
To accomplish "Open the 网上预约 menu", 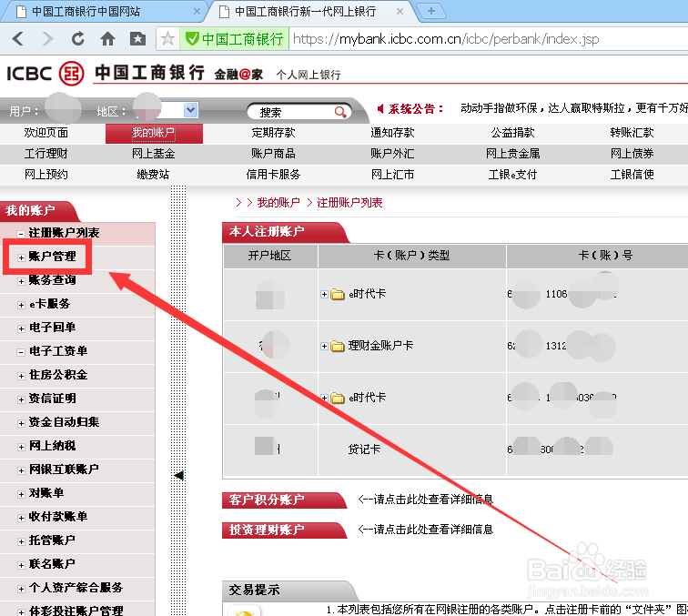I will (46, 175).
